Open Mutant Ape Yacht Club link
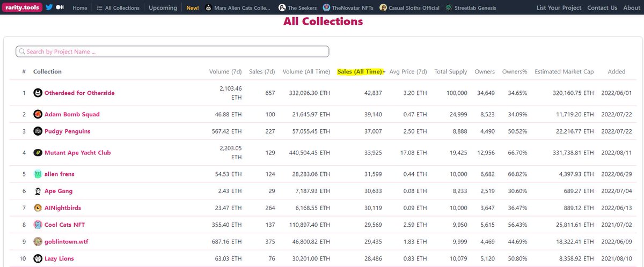Screen dimensions: 644x267 77,153
